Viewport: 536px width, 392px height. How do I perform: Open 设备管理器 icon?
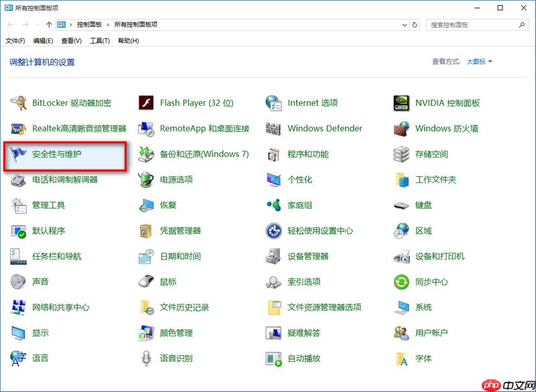pos(273,257)
